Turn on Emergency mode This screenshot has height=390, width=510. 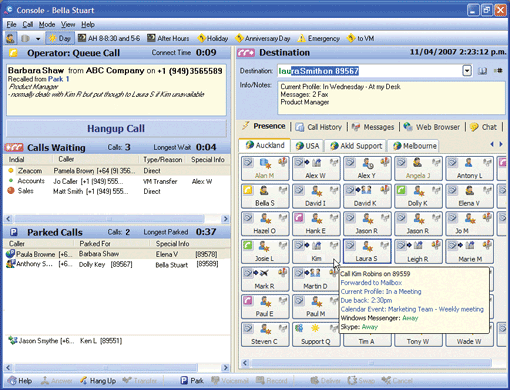pyautogui.click(x=319, y=38)
